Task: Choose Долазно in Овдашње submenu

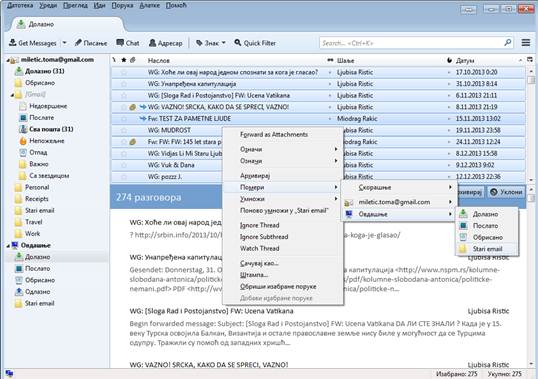Action: (x=487, y=214)
